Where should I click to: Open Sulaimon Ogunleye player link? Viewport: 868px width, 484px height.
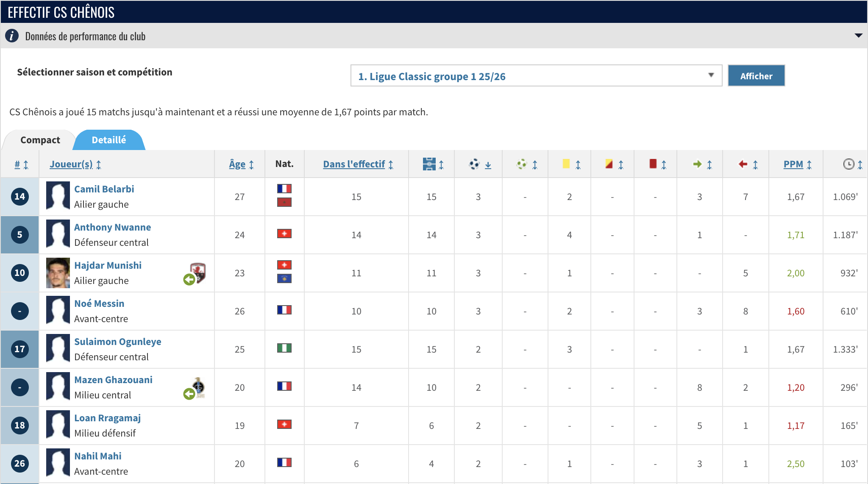[x=117, y=342]
